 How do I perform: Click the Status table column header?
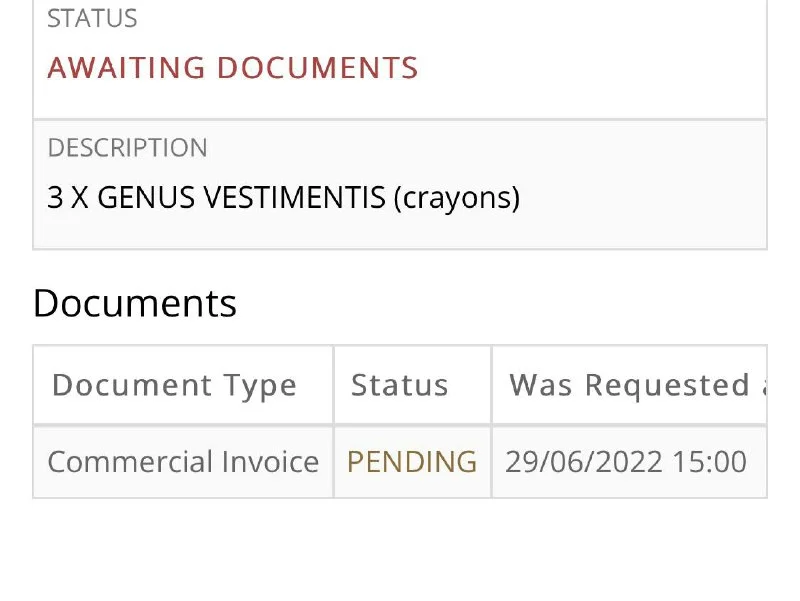(x=399, y=385)
